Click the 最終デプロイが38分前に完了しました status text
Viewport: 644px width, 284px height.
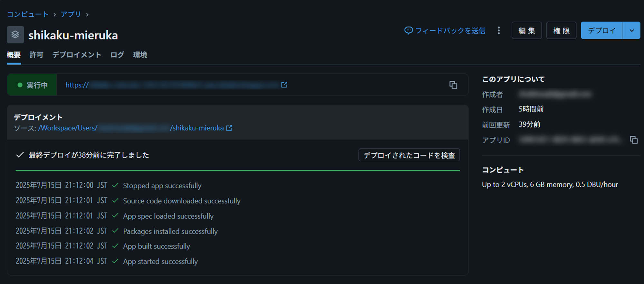click(x=89, y=155)
